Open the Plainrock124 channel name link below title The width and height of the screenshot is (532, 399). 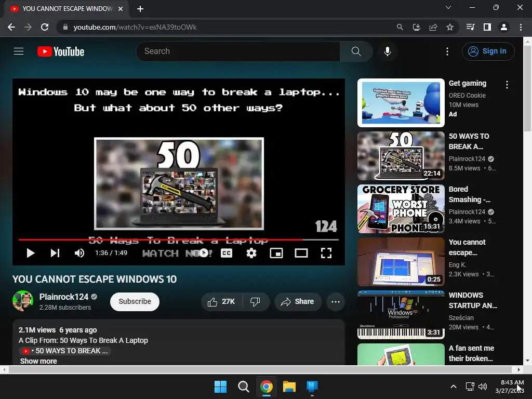[x=64, y=297]
